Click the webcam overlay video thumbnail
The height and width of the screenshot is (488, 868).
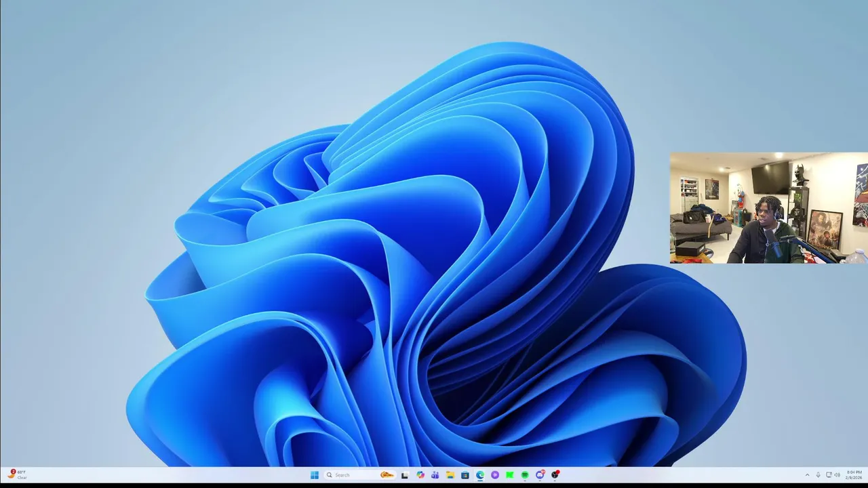(x=768, y=208)
